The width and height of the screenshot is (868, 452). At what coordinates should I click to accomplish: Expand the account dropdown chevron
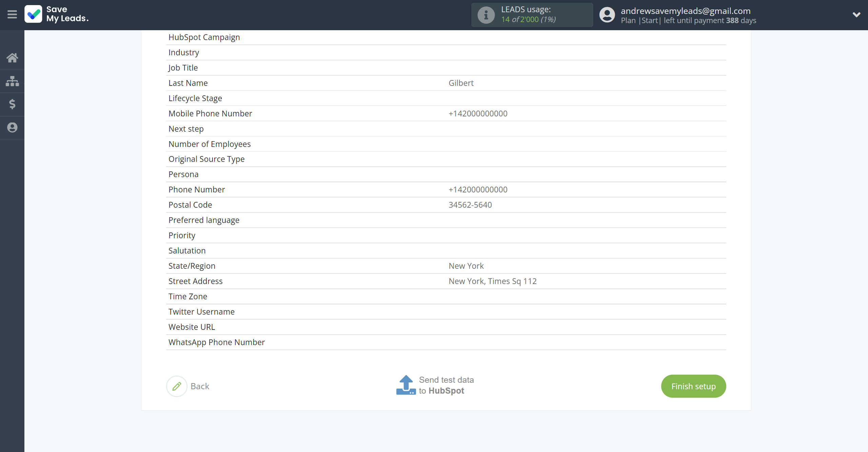[x=856, y=15]
